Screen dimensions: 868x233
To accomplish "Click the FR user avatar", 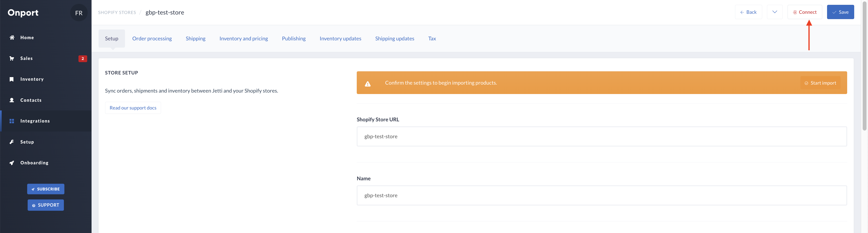I will (x=79, y=13).
